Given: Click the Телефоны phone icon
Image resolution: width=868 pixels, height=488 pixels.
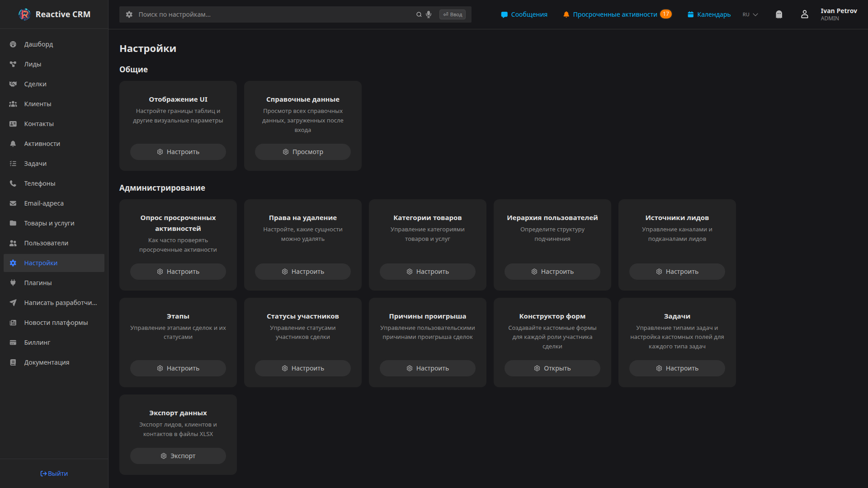Looking at the screenshot, I should coord(13,183).
